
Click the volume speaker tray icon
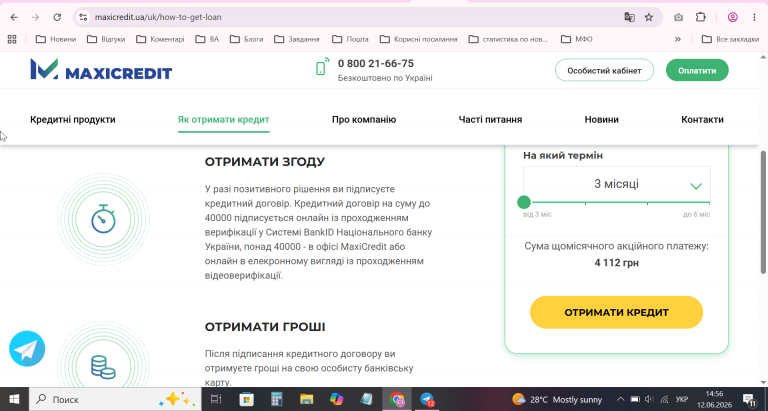pyautogui.click(x=649, y=399)
